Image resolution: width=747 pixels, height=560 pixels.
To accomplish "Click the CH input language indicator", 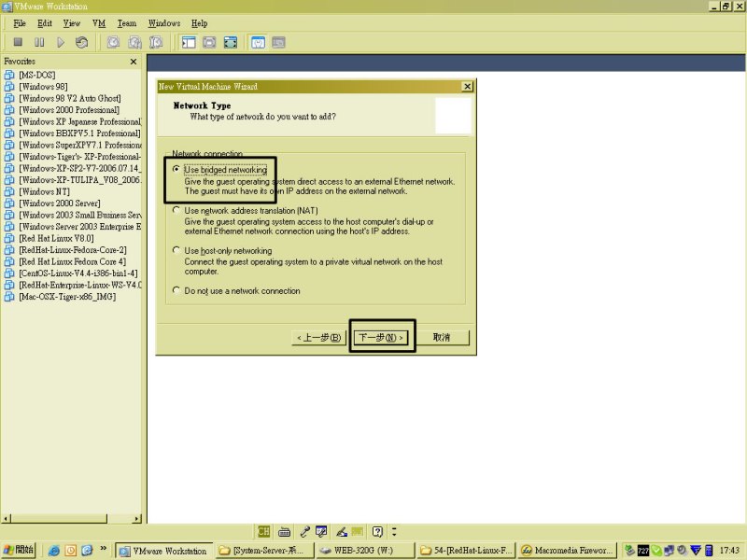I will (263, 531).
